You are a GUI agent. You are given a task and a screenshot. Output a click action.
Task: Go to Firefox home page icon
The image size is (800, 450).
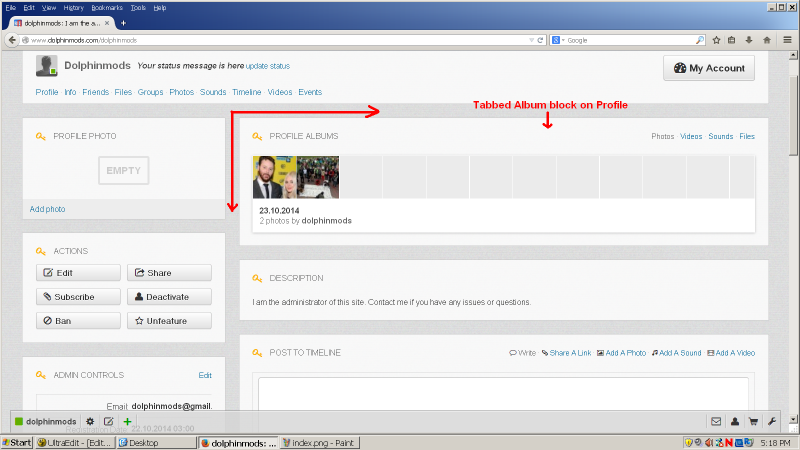766,40
